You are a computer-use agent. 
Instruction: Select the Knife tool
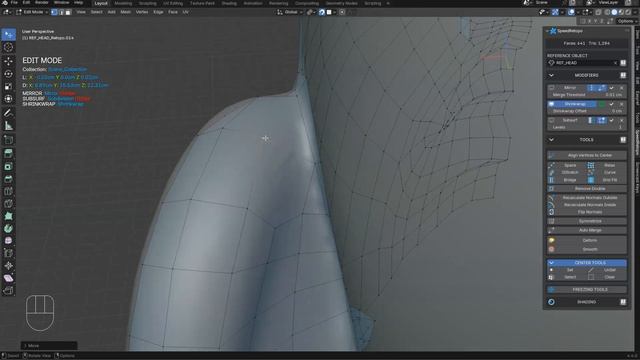[x=9, y=204]
